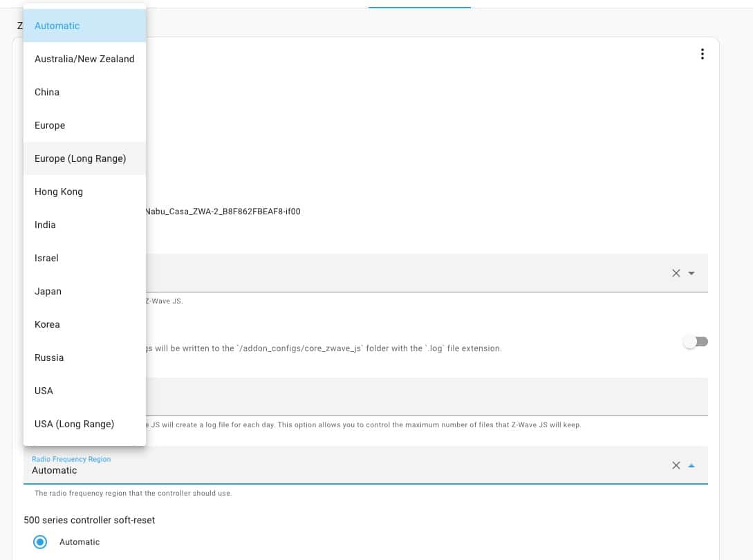Choose Australia/New Zealand region
Screen dimensions: 753x560
[x=84, y=59]
